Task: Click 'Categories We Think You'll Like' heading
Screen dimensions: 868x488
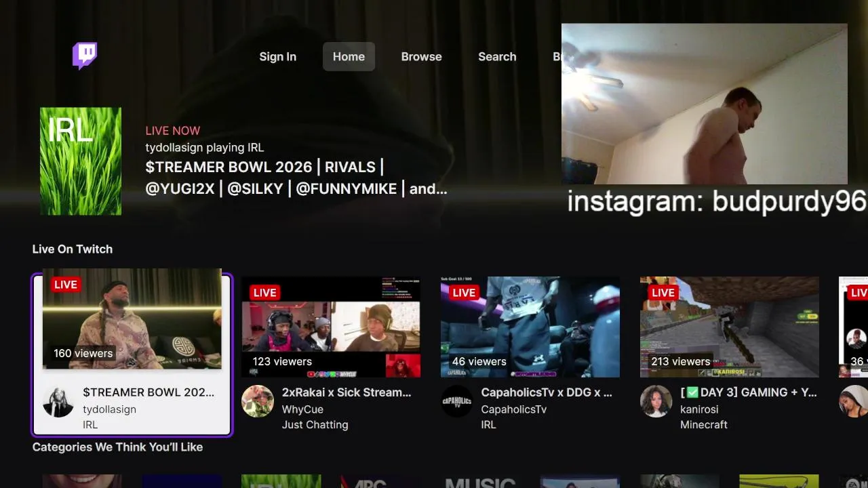Action: coord(117,447)
